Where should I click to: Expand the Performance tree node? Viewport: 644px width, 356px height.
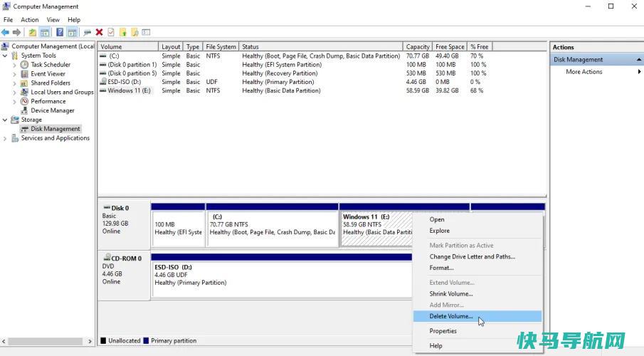pos(14,101)
